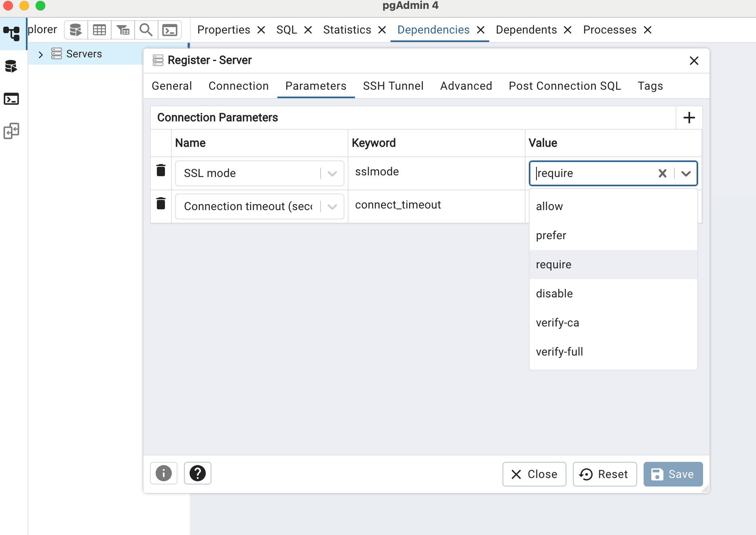The height and width of the screenshot is (535, 756).
Task: Open the Tags tab
Action: [650, 86]
